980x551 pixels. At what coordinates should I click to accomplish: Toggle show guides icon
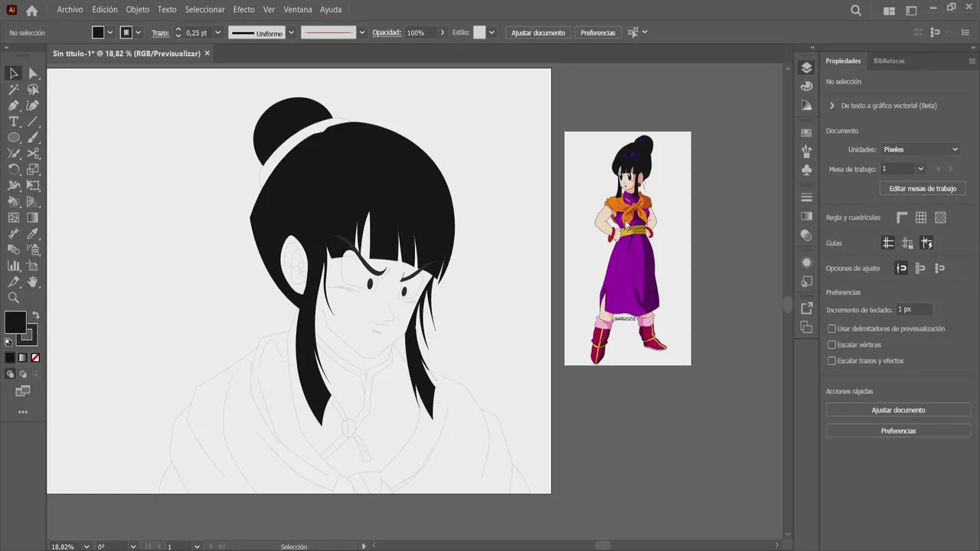tap(888, 243)
